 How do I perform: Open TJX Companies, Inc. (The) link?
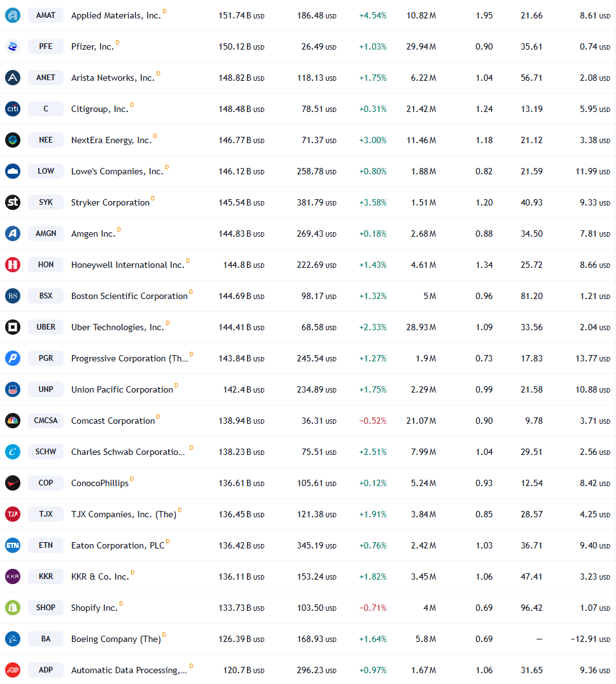click(x=124, y=515)
